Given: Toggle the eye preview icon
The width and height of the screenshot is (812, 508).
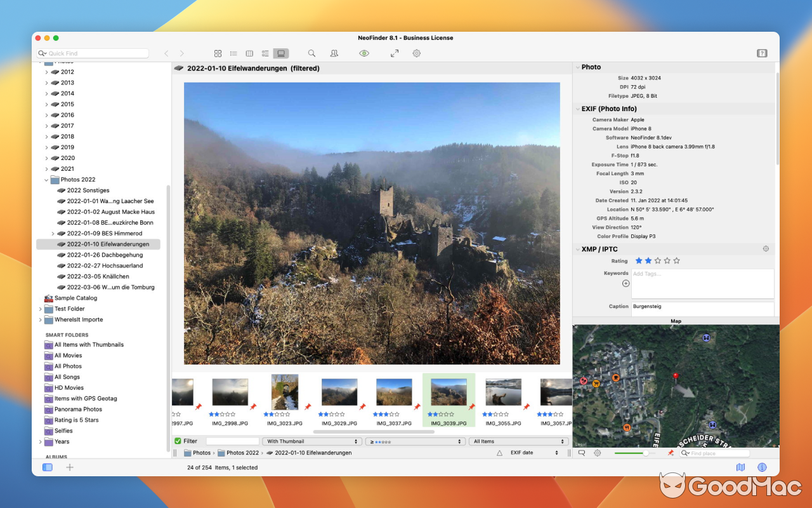Looking at the screenshot, I should 363,53.
